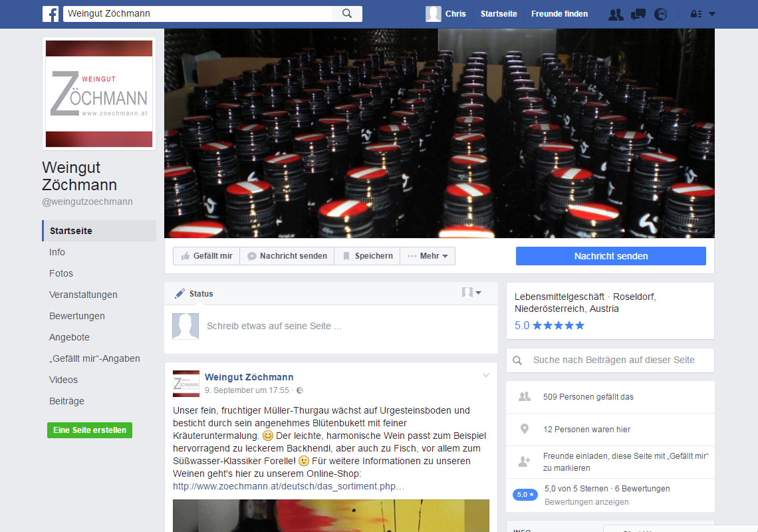This screenshot has height=532, width=758.
Task: Like the page with Gefällt mir
Action: (x=206, y=256)
